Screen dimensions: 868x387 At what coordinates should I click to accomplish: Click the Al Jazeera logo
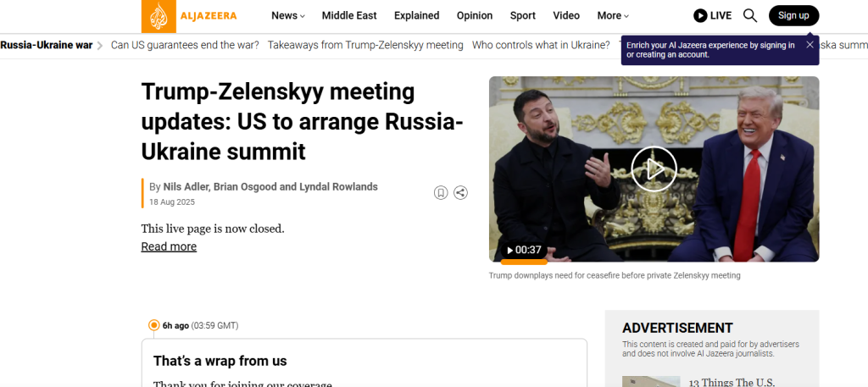tap(189, 16)
